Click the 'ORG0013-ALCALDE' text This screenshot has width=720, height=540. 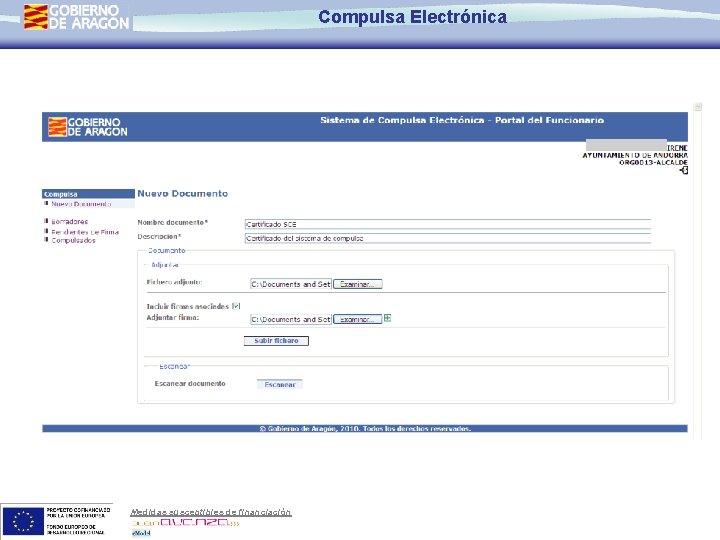(653, 162)
